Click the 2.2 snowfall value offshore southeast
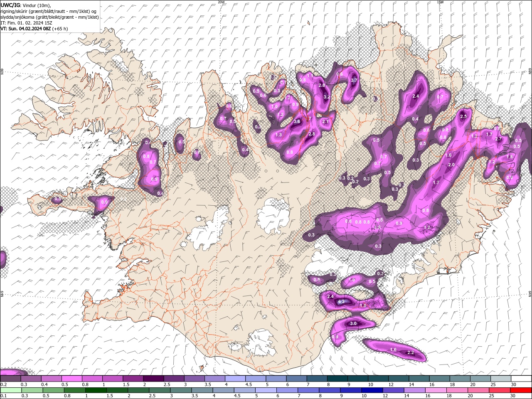Screen dimensions: 532x399 (411, 353)
